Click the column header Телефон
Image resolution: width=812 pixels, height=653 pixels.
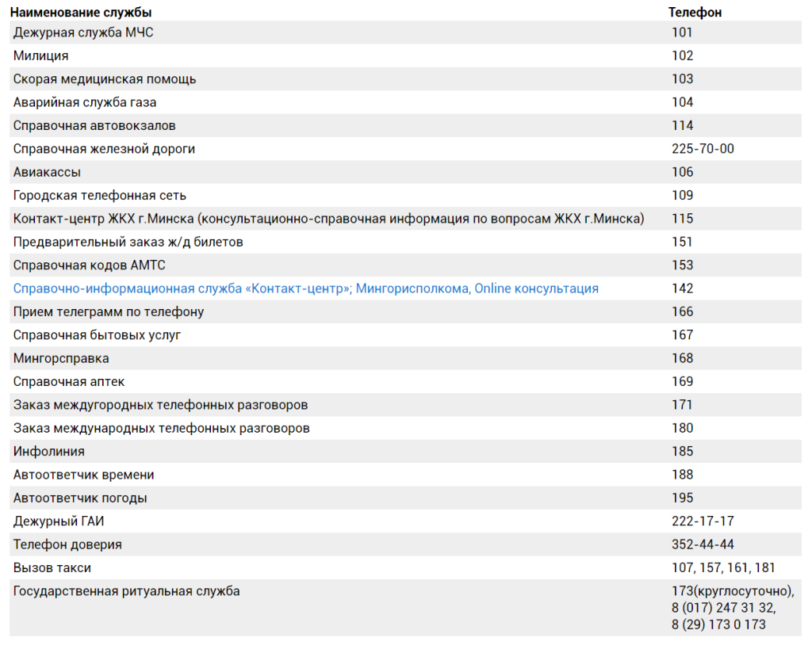pyautogui.click(x=695, y=12)
